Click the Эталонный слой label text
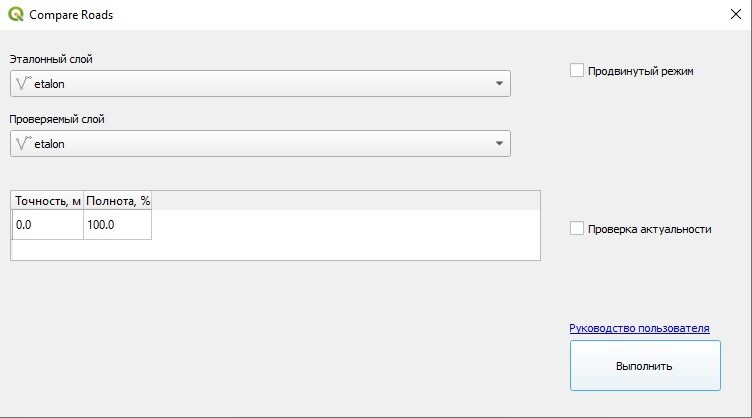The width and height of the screenshot is (752, 418). (x=51, y=59)
